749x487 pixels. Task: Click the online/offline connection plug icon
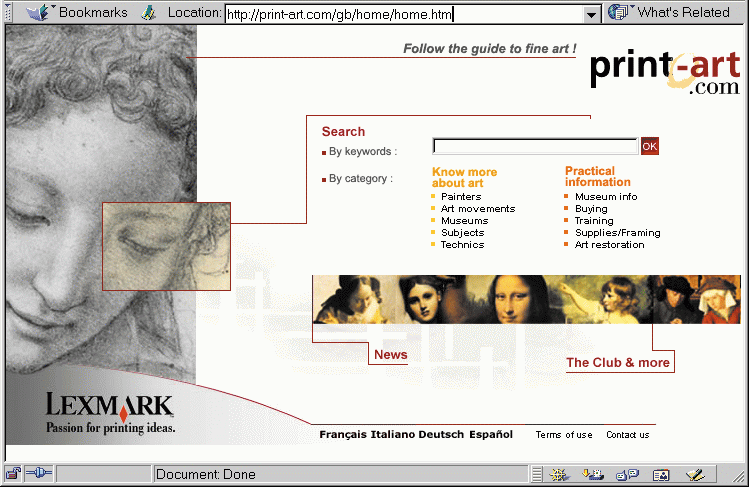(x=39, y=474)
